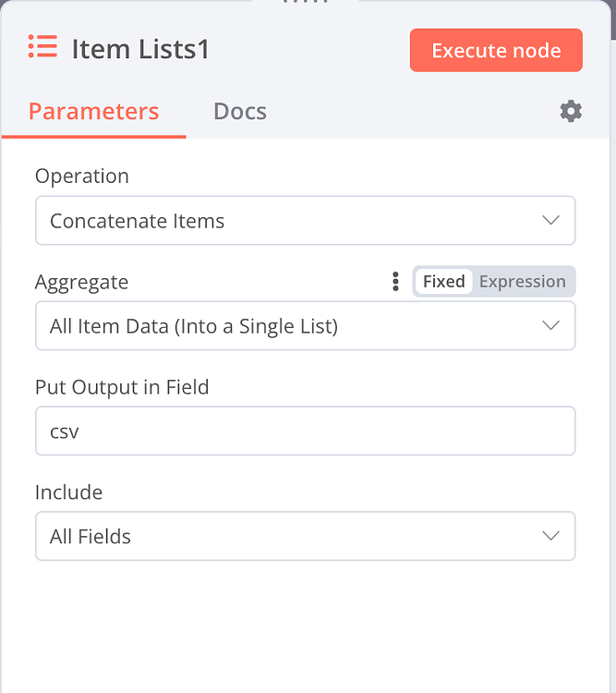Switch Aggregate to Fixed mode
The image size is (616, 693).
point(443,282)
